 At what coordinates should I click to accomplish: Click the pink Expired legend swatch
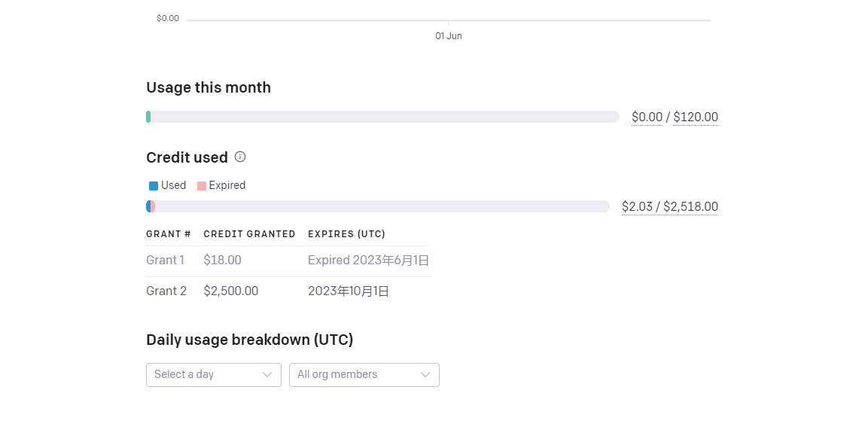point(201,185)
